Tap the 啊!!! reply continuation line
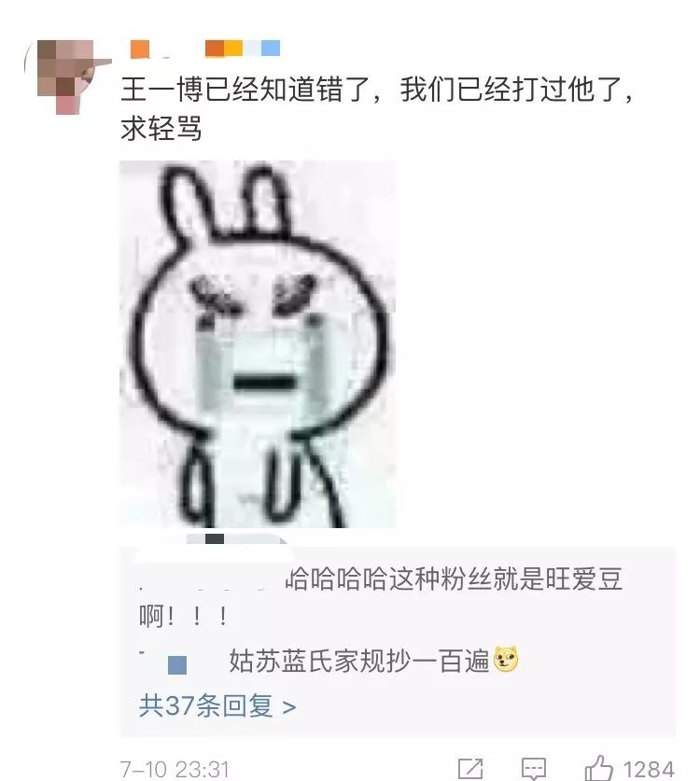The height and width of the screenshot is (781, 700). [183, 617]
